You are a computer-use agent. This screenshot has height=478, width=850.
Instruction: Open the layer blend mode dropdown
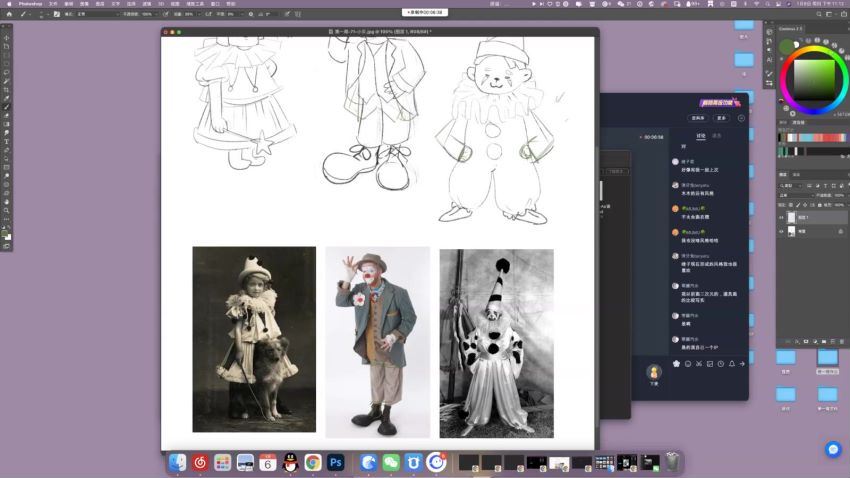pyautogui.click(x=797, y=196)
